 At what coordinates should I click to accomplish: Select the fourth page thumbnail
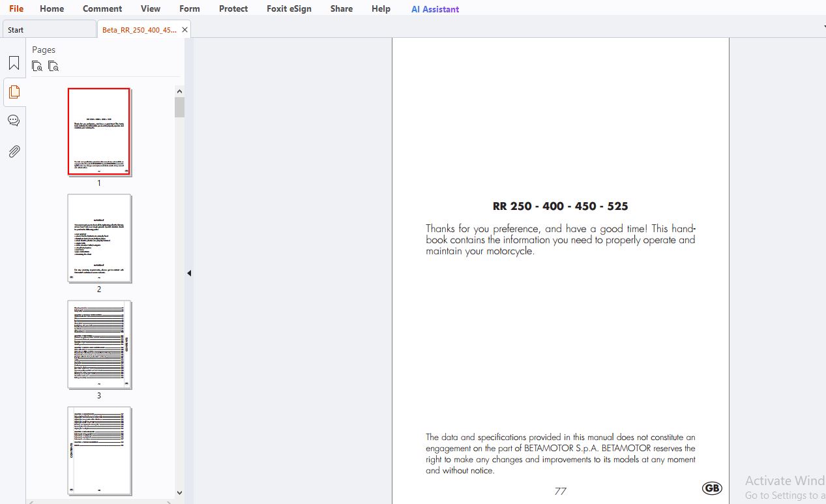pyautogui.click(x=99, y=451)
